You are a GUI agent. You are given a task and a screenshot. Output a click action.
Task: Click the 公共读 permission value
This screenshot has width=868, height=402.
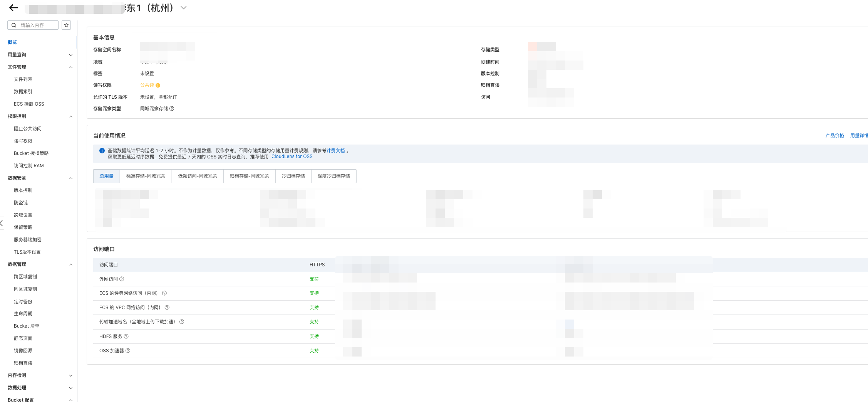[147, 85]
